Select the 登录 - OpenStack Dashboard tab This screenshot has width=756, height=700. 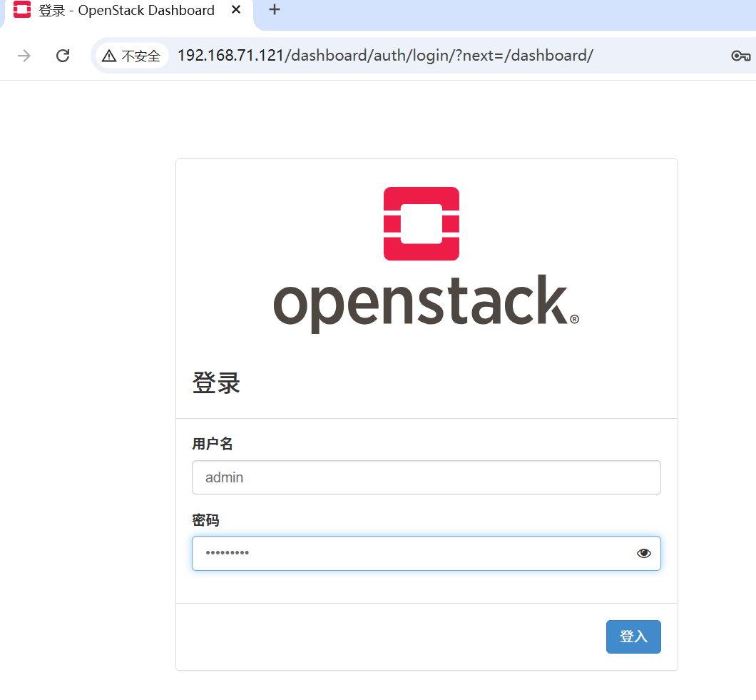(x=127, y=11)
